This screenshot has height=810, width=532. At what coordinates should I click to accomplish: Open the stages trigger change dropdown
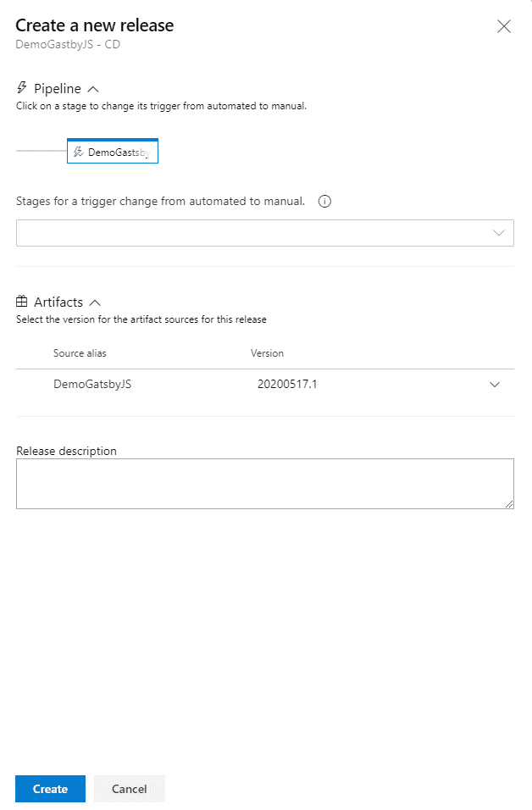265,233
